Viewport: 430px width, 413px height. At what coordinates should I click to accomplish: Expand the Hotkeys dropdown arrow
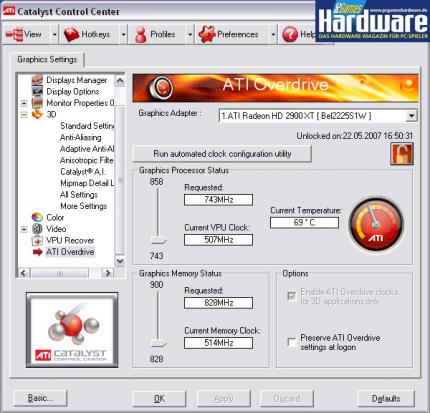coord(123,34)
